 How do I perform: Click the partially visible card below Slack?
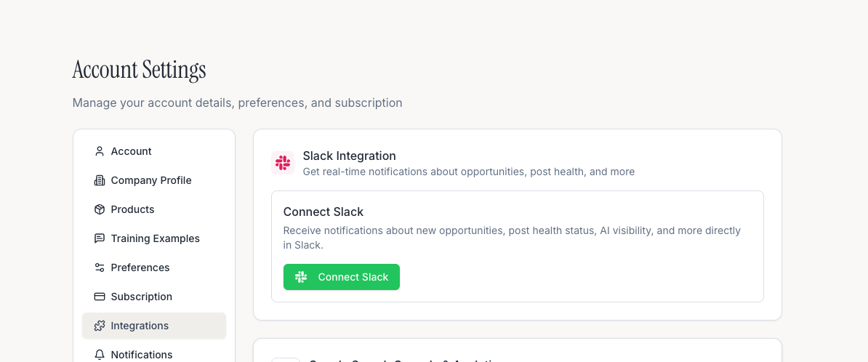[518, 350]
